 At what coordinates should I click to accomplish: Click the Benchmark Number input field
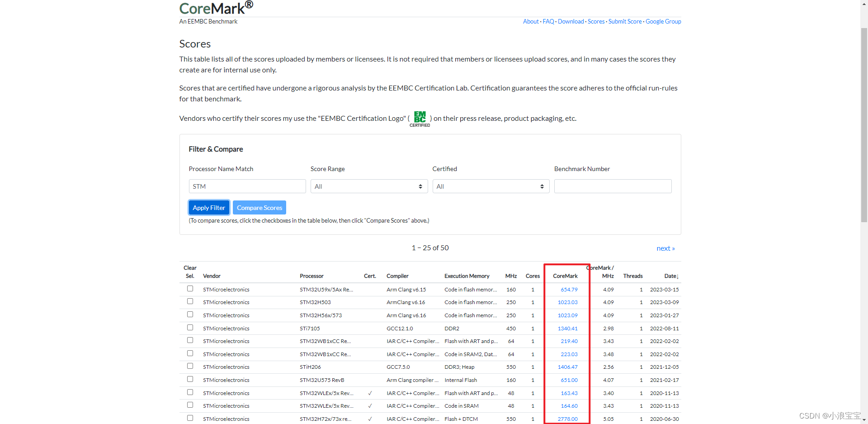[x=613, y=186]
